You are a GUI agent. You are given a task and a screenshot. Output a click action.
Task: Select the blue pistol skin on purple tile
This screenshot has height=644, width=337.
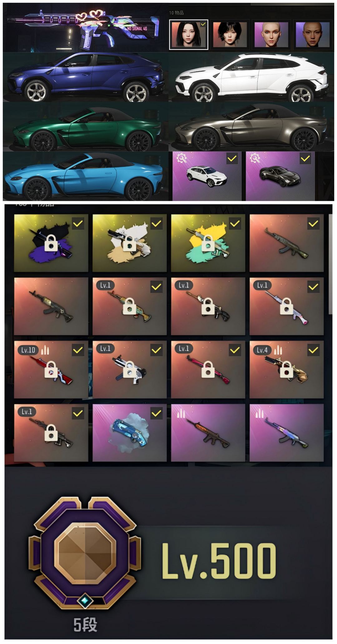click(x=129, y=433)
